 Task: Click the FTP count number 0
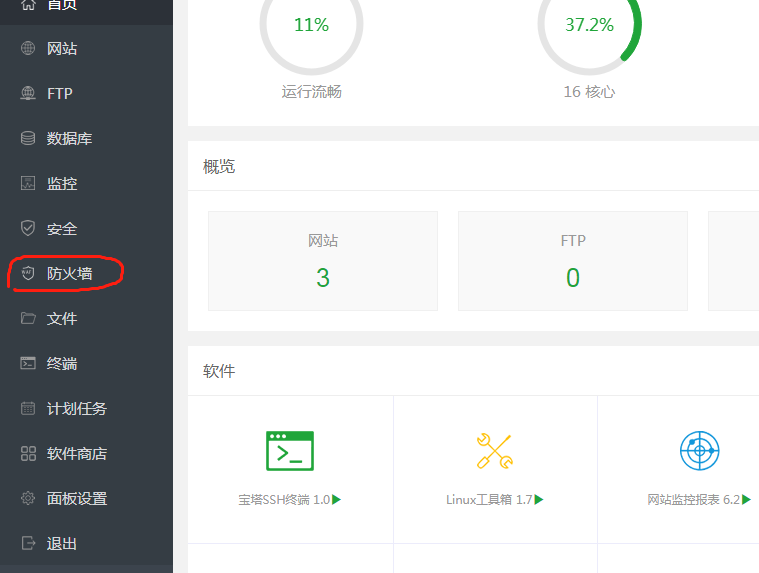pyautogui.click(x=573, y=278)
